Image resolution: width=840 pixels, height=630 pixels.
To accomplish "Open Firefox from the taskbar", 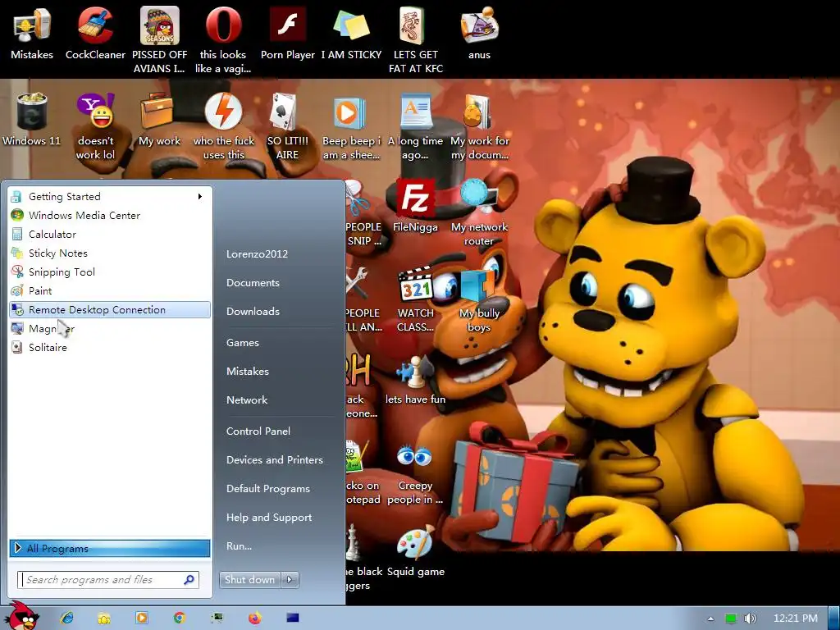I will [x=254, y=618].
